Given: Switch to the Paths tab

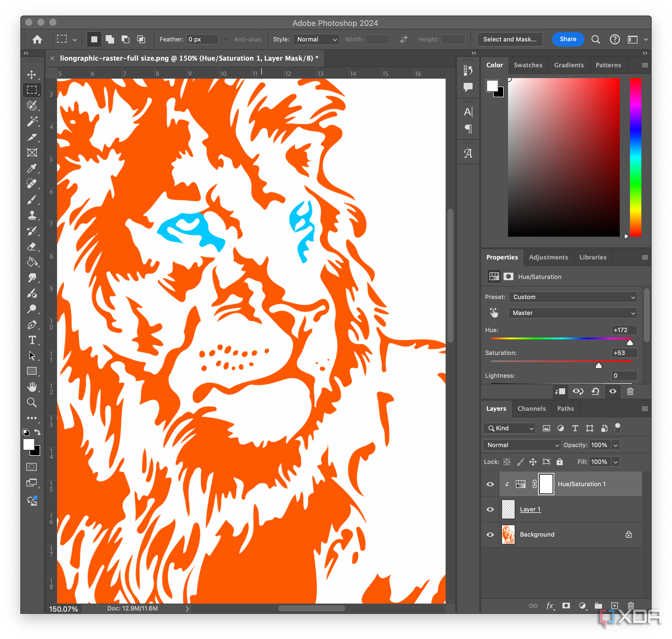Looking at the screenshot, I should click(565, 408).
